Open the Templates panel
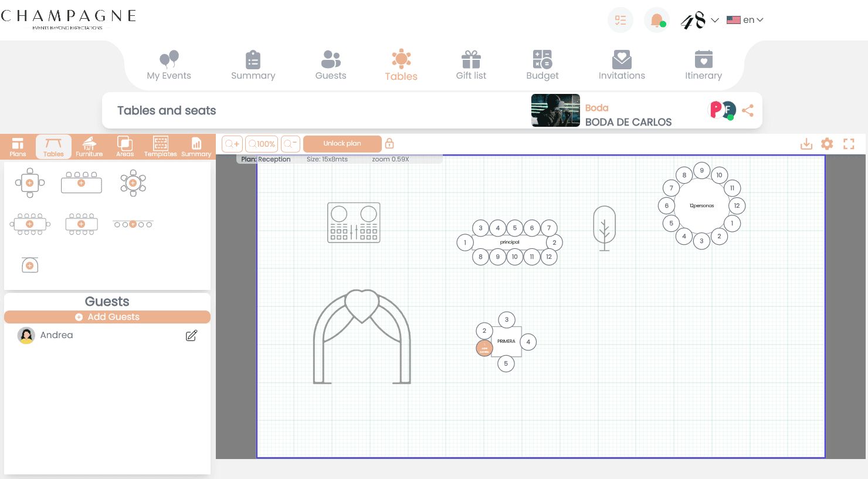 point(160,146)
